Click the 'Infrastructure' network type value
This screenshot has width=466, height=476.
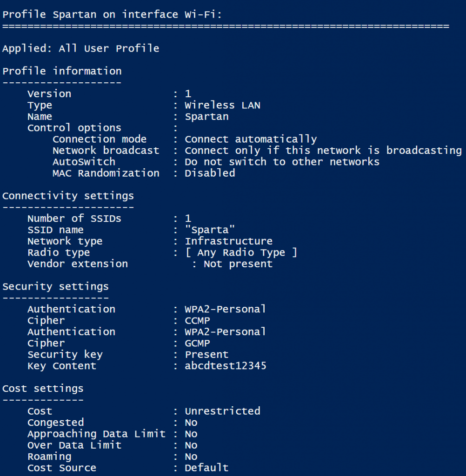coord(228,241)
